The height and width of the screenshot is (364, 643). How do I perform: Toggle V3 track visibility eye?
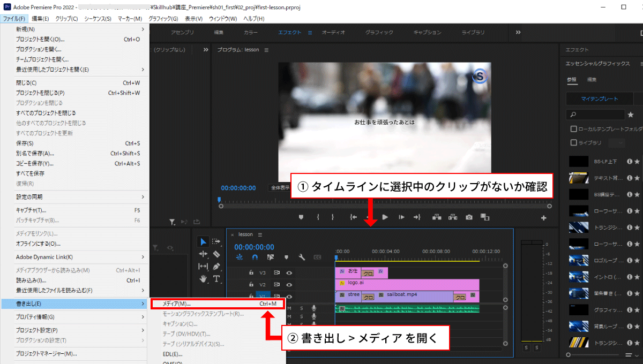(289, 272)
